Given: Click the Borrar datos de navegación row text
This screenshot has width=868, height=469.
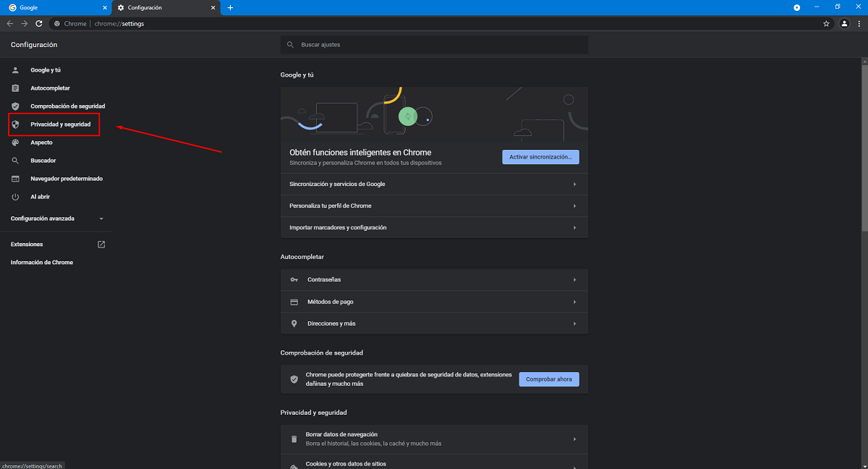Looking at the screenshot, I should [x=341, y=434].
